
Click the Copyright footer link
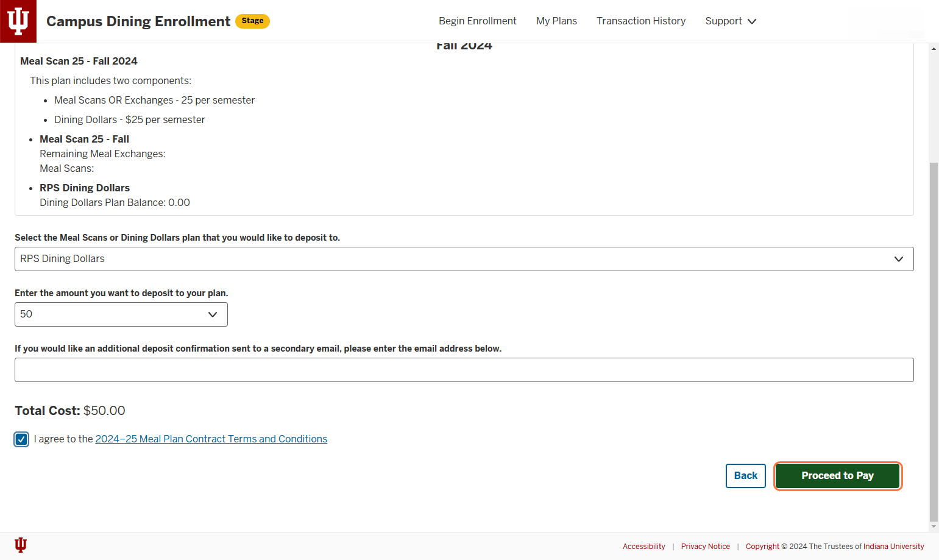(762, 547)
